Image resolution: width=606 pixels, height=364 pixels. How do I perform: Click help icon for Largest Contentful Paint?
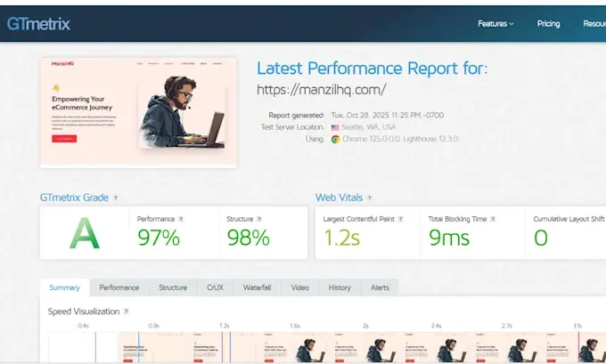click(400, 219)
